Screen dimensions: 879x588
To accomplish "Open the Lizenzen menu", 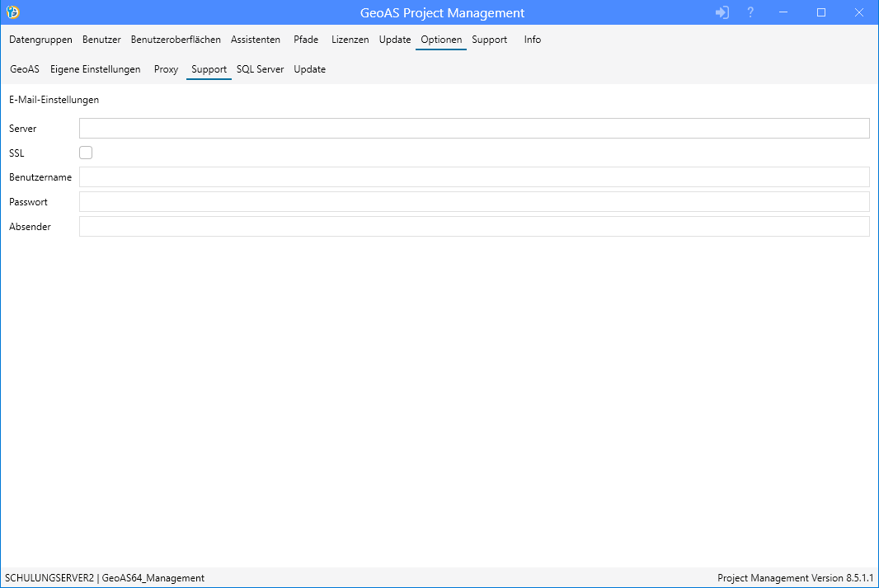I will click(350, 40).
